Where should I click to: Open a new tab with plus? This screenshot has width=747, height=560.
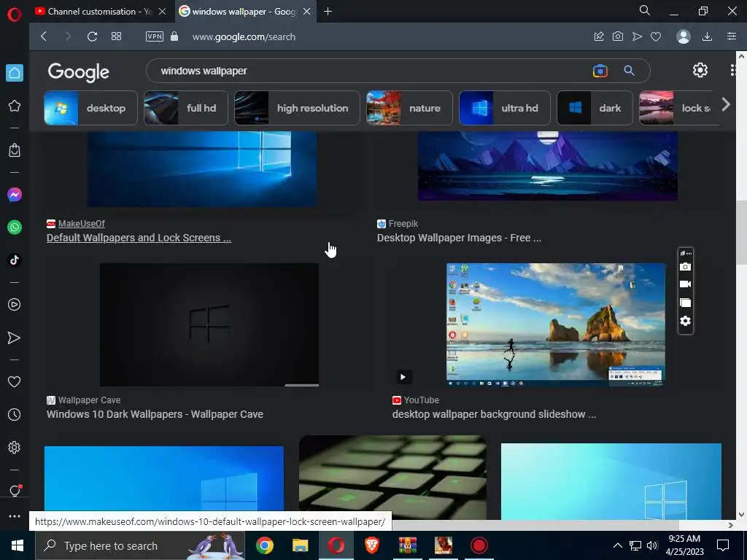(328, 12)
